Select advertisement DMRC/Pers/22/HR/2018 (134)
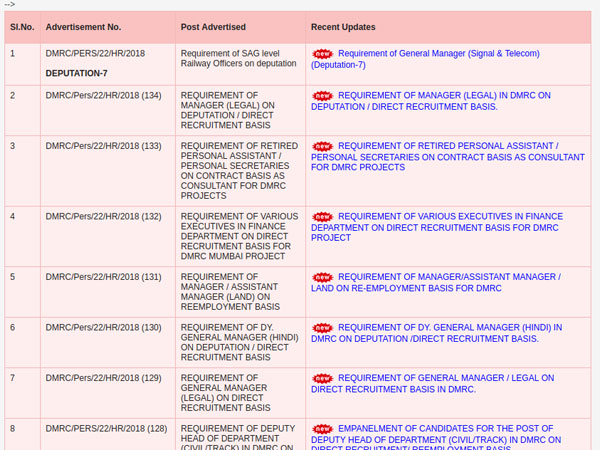 (x=104, y=96)
